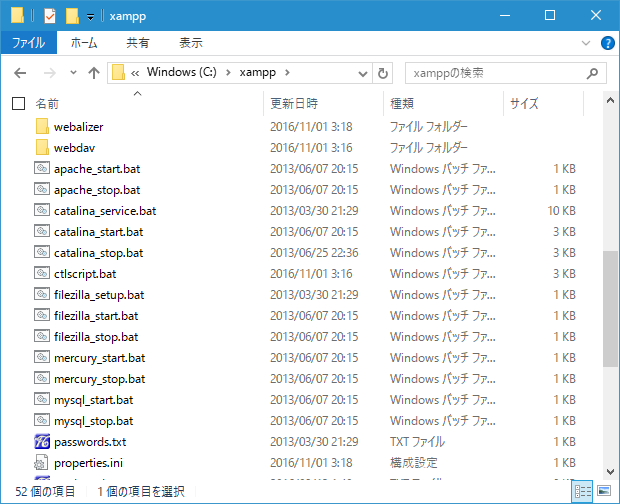Select the webalizer folder name
The width and height of the screenshot is (620, 504).
pos(79,127)
